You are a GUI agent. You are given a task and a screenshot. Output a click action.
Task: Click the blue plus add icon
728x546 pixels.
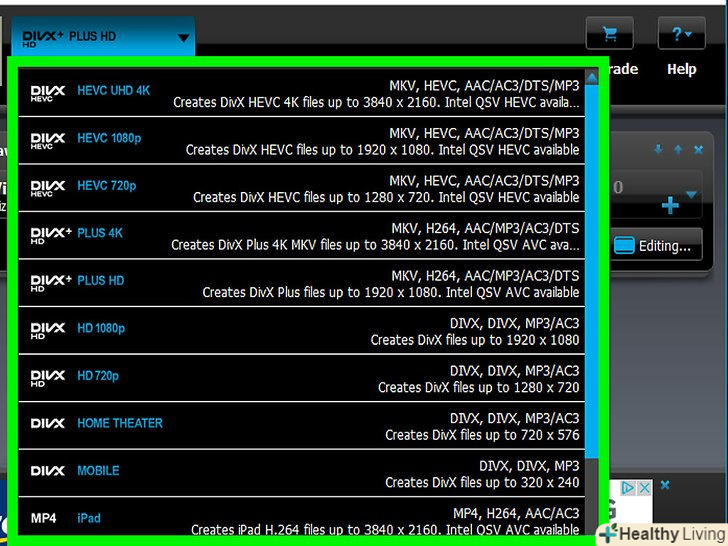point(670,205)
